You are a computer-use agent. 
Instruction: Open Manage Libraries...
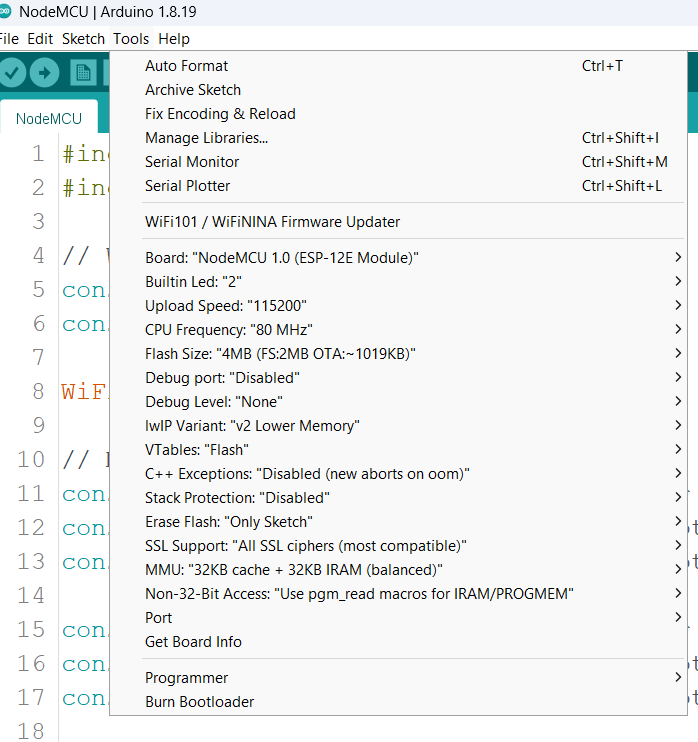pyautogui.click(x=398, y=138)
